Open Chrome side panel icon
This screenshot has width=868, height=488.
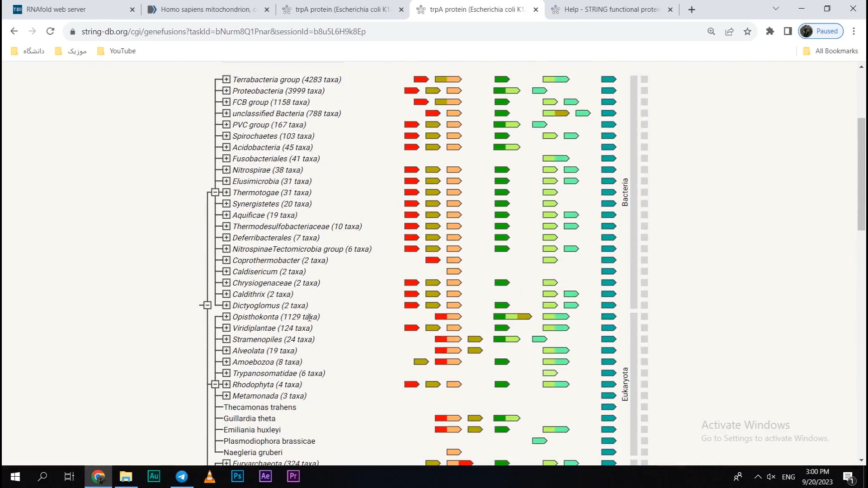coord(788,31)
